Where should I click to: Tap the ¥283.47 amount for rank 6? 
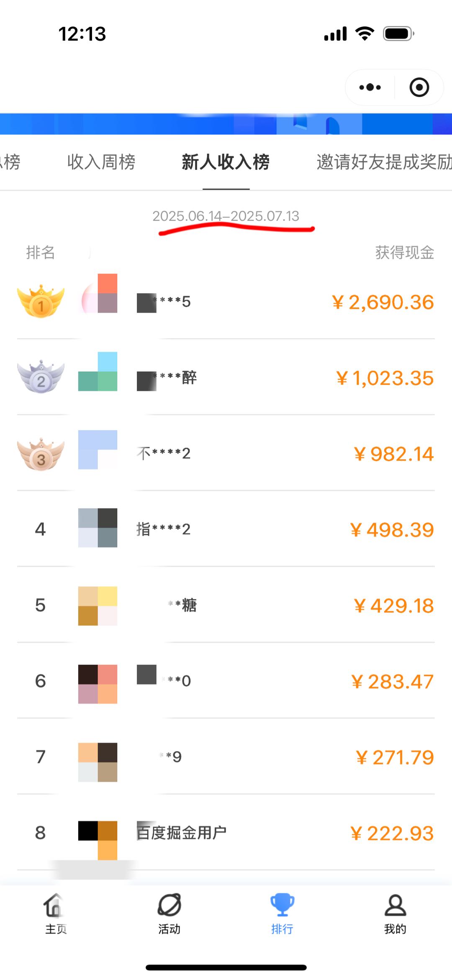(x=392, y=682)
